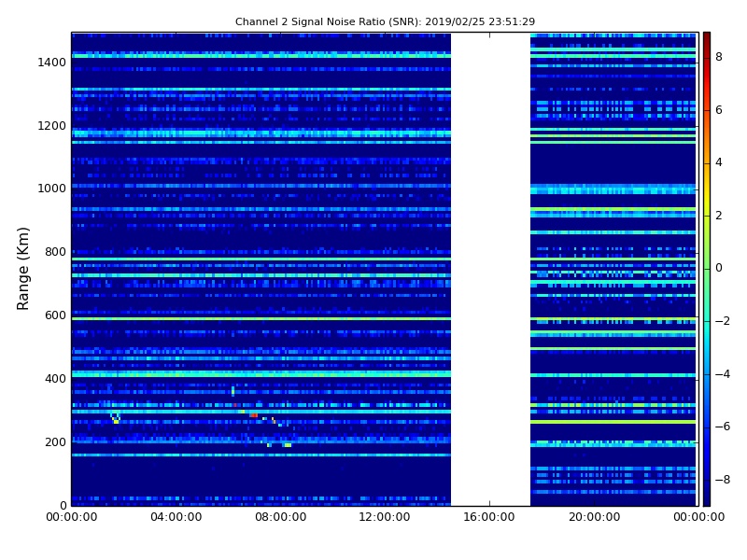Click the colorbar label 8
This screenshot has width=747, height=560.
[719, 57]
